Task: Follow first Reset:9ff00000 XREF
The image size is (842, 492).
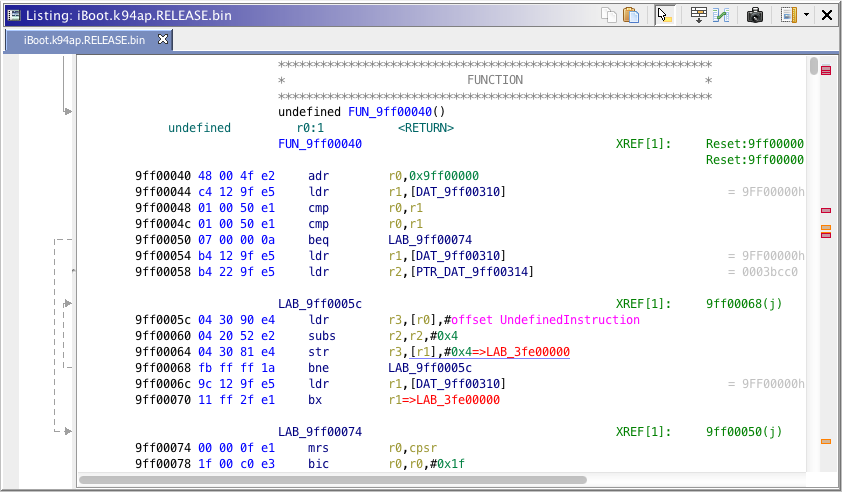Action: [x=754, y=144]
